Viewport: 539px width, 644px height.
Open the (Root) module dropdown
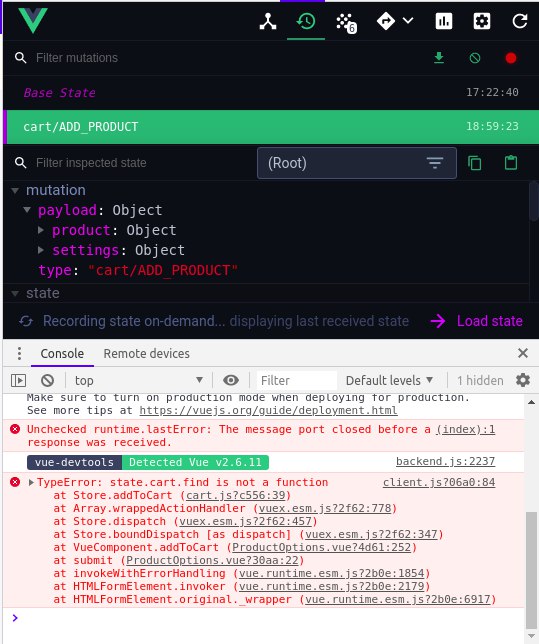[x=357, y=163]
